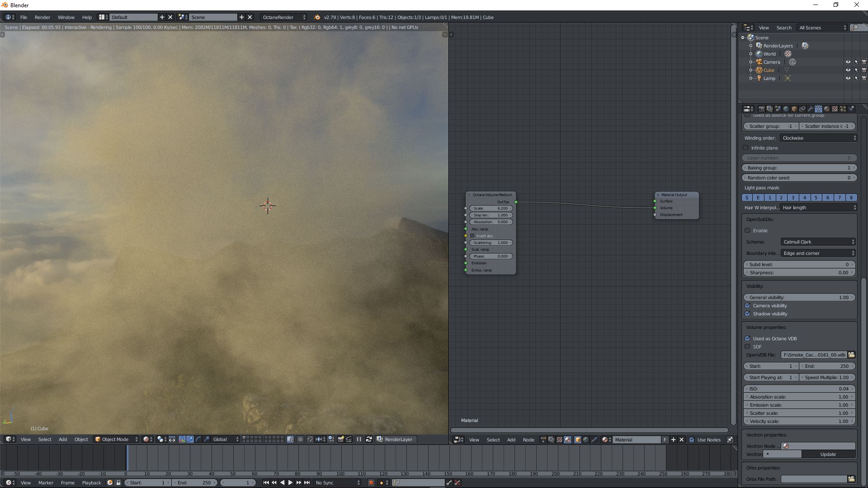This screenshot has width=868, height=488.
Task: Open the World properties tab icon
Action: tap(786, 109)
